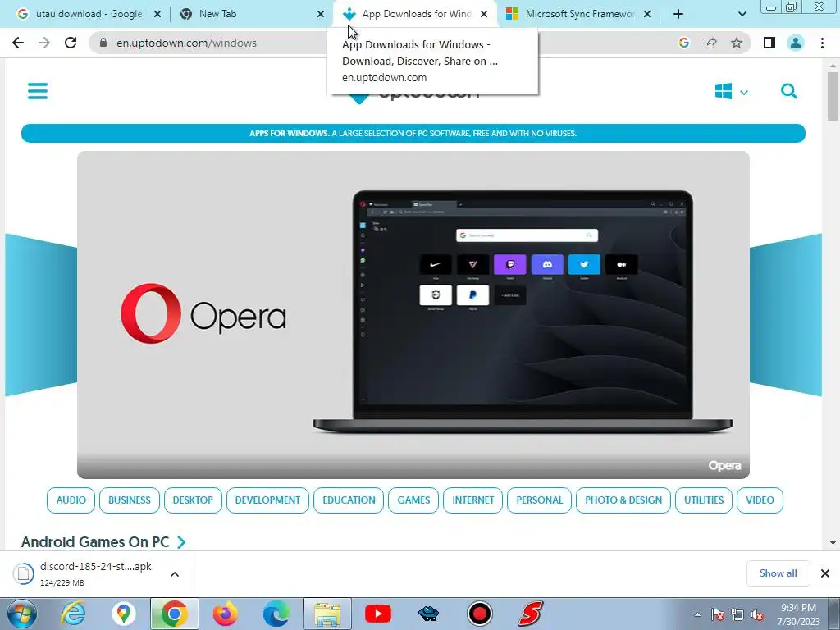The image size is (840, 630).
Task: Toggle the Chrome side panel icon
Action: [769, 43]
